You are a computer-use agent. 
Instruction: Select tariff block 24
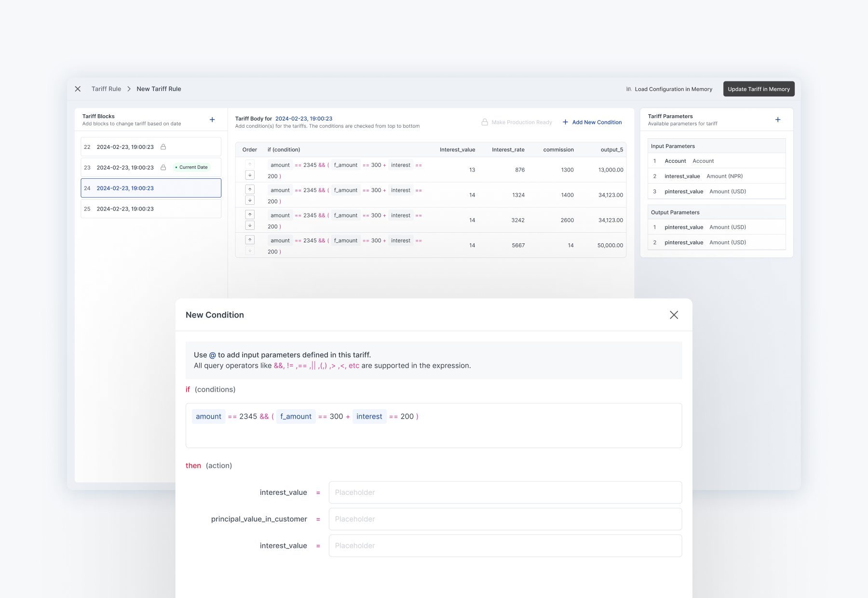[151, 188]
